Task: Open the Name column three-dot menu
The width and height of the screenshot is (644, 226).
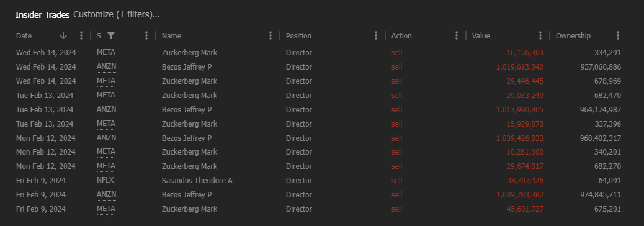Action: pyautogui.click(x=271, y=36)
